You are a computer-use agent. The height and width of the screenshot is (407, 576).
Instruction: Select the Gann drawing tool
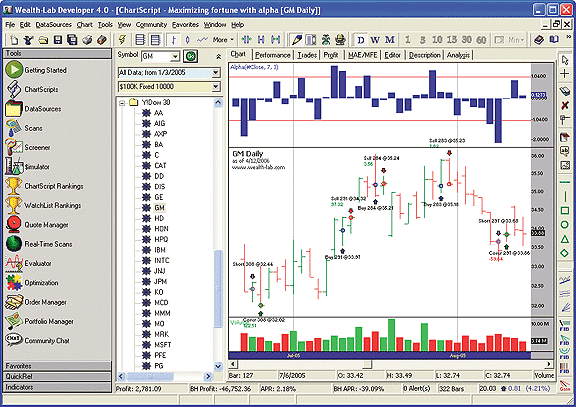click(x=565, y=385)
